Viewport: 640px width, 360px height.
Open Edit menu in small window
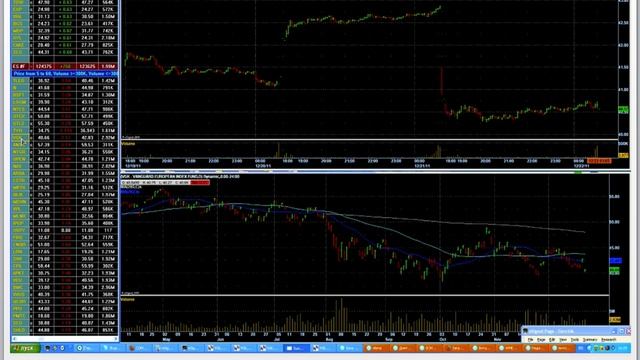[552, 340]
